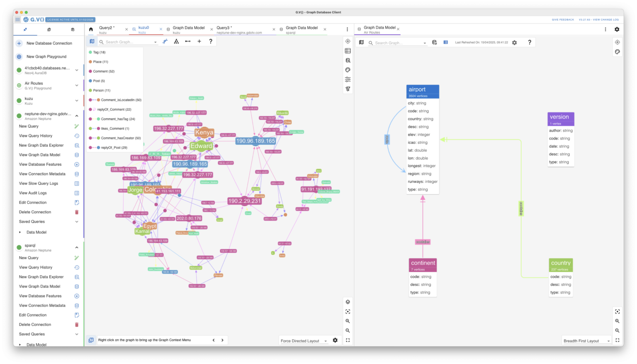This screenshot has width=637, height=364.
Task: Collapse the sparql connection section
Action: click(x=77, y=248)
